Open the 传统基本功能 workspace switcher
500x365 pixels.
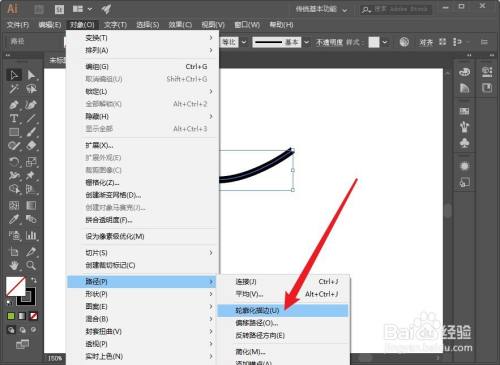click(321, 9)
